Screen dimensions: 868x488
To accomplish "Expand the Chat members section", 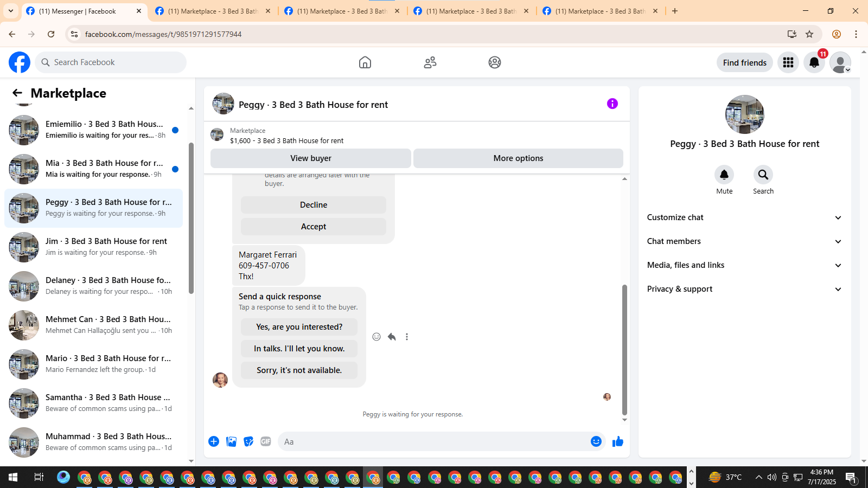I will pyautogui.click(x=745, y=241).
